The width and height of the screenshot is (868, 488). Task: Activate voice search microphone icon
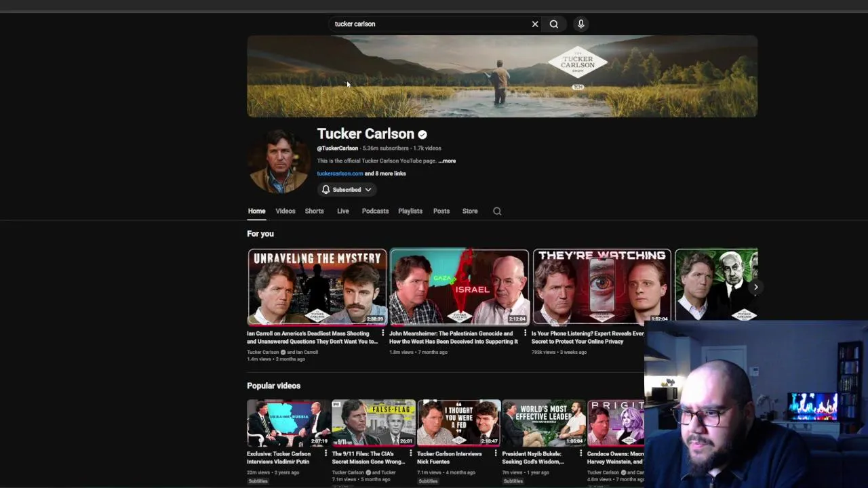(x=581, y=24)
